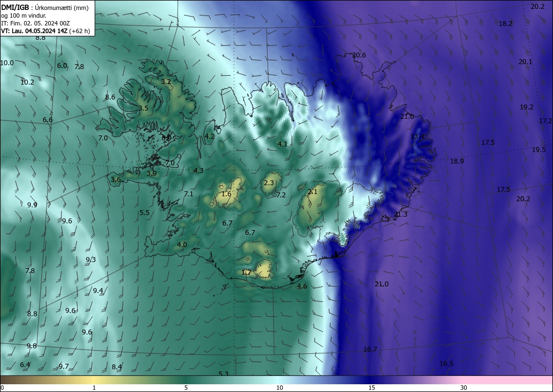553x392 pixels.
Task: Click the 16.7 value on the map
Action: 371,349
